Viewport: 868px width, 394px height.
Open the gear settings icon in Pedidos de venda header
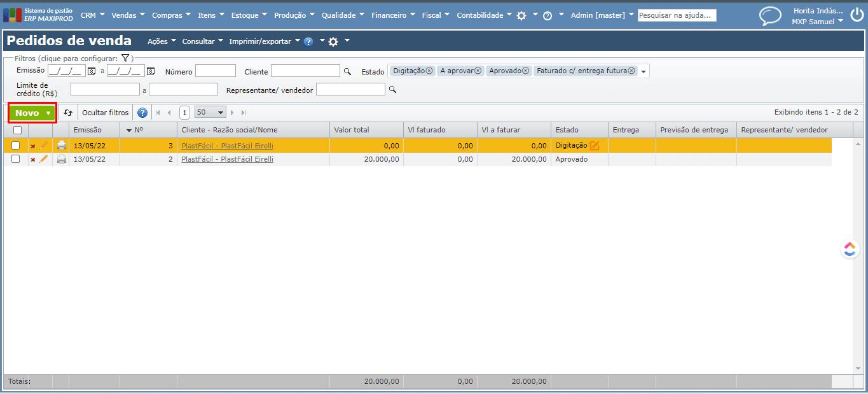[x=333, y=42]
